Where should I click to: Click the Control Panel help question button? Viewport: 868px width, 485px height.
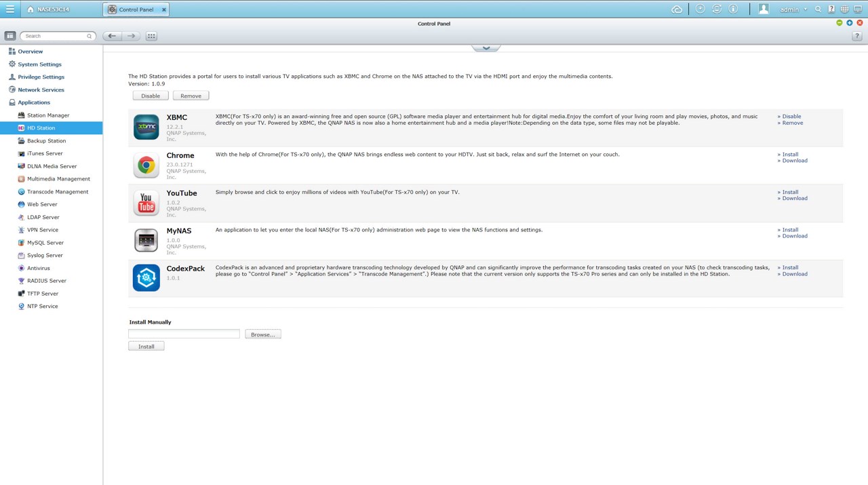856,36
